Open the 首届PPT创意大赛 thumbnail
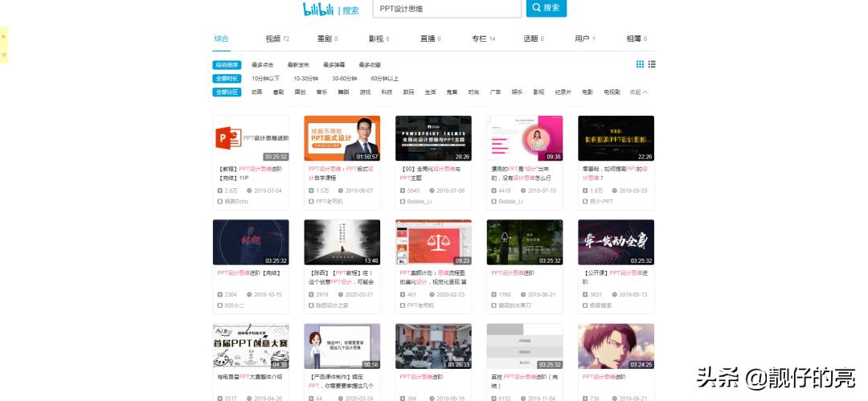 (251, 346)
